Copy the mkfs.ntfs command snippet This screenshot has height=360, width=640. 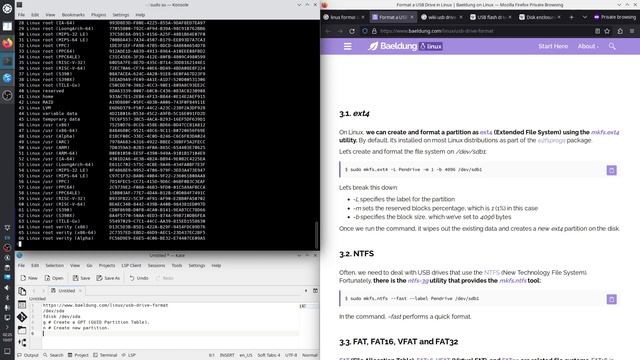pyautogui.click(x=611, y=299)
